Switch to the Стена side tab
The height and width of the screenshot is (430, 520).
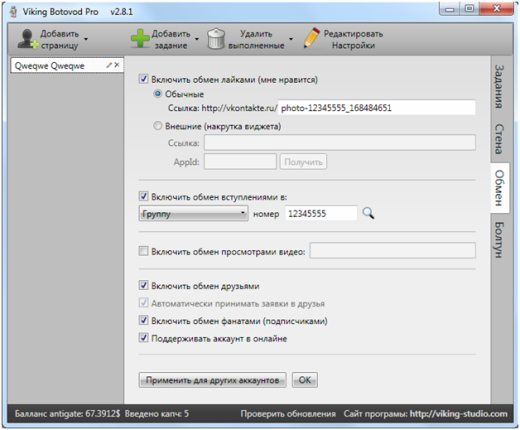tap(499, 139)
